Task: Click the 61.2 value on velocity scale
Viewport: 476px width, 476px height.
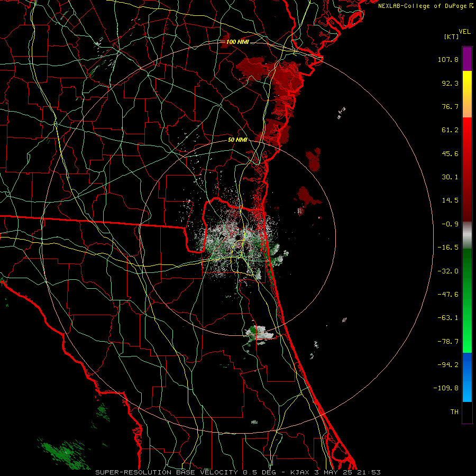Action: pyautogui.click(x=450, y=130)
